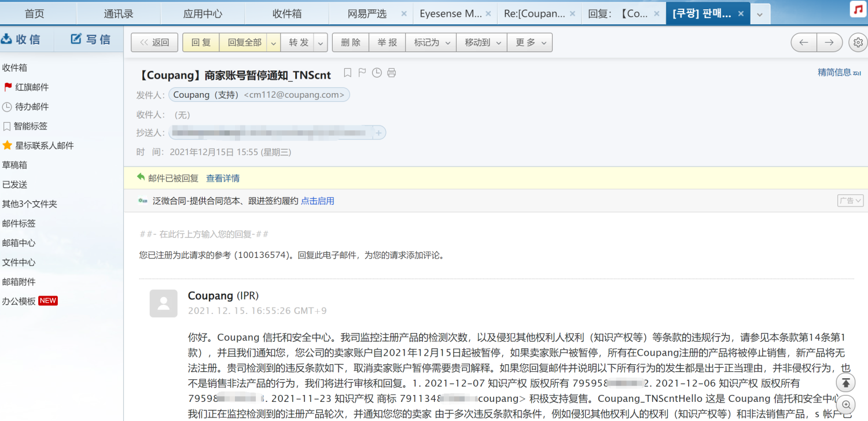Open the music note icon top right
The width and height of the screenshot is (868, 421).
[x=858, y=9]
